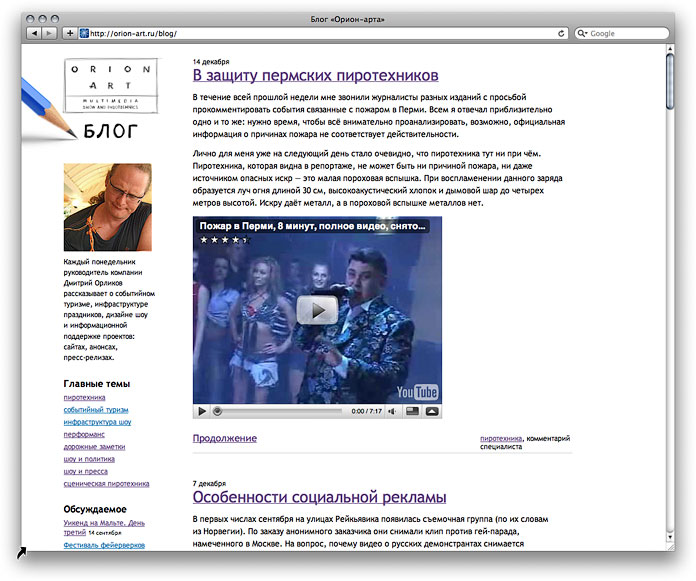Image resolution: width=696 pixels, height=581 pixels.
Task: Click the URL address bar
Action: [320, 33]
